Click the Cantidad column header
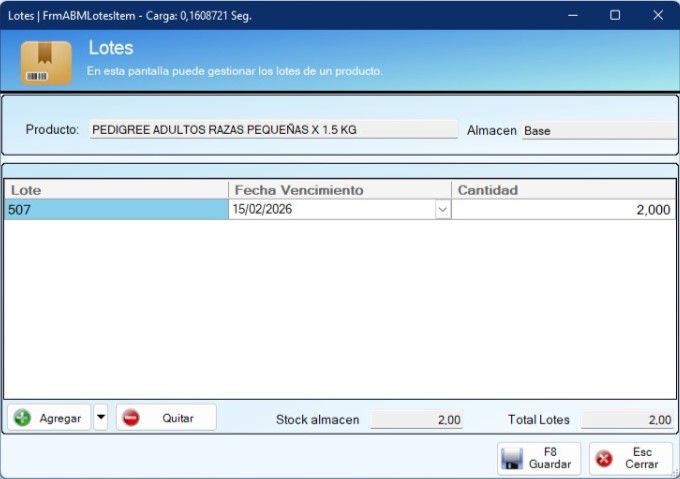 pos(563,190)
